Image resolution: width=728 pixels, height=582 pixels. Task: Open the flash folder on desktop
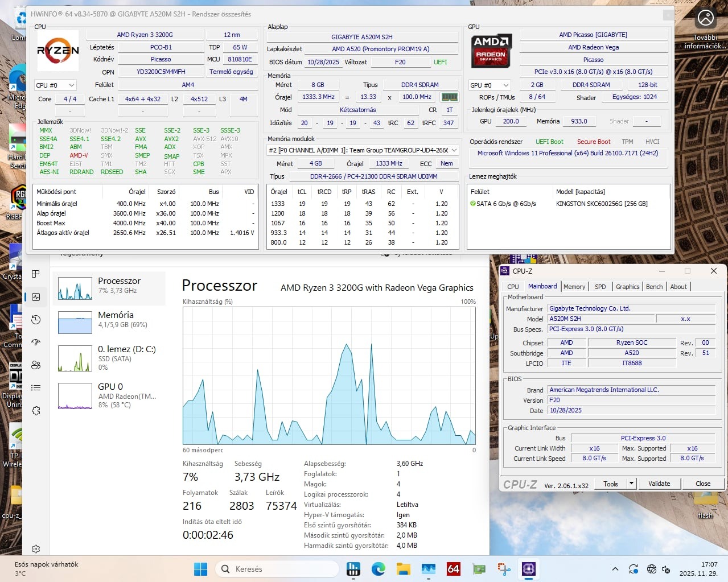coord(706,503)
